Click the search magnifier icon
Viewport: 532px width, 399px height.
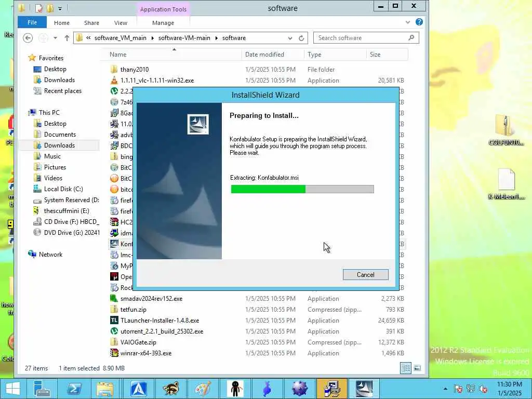411,37
